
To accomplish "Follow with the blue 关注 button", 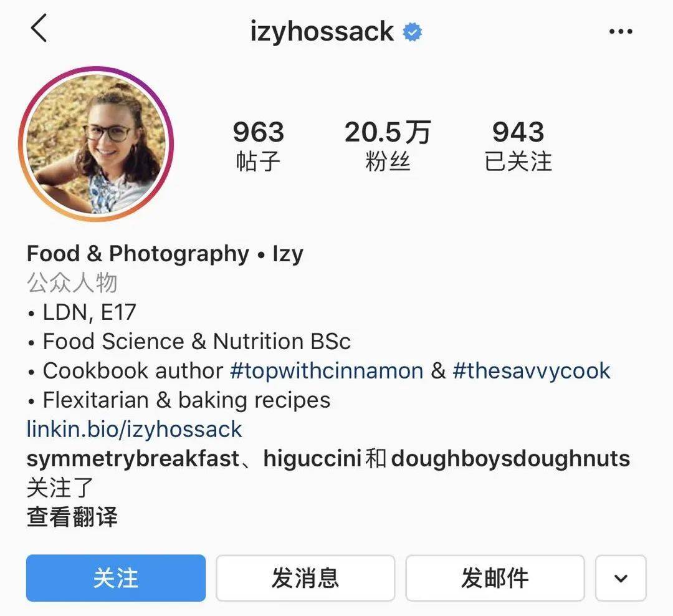I will [x=116, y=578].
